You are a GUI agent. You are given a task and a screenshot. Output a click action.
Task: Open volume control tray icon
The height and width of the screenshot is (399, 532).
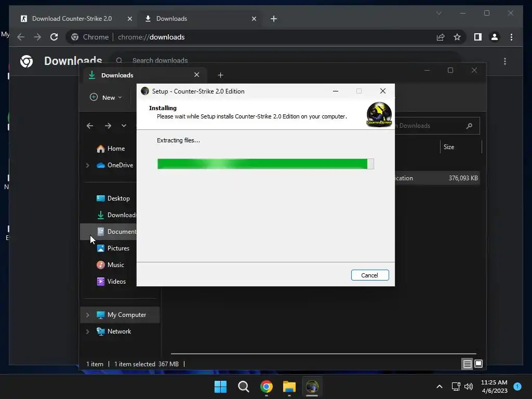[469, 387]
